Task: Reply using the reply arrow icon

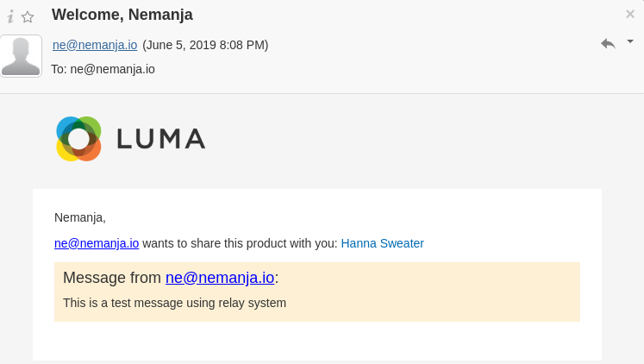Action: 608,43
